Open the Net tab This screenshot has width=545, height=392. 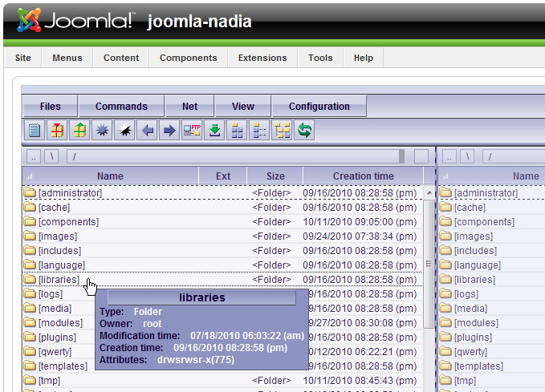pyautogui.click(x=189, y=107)
